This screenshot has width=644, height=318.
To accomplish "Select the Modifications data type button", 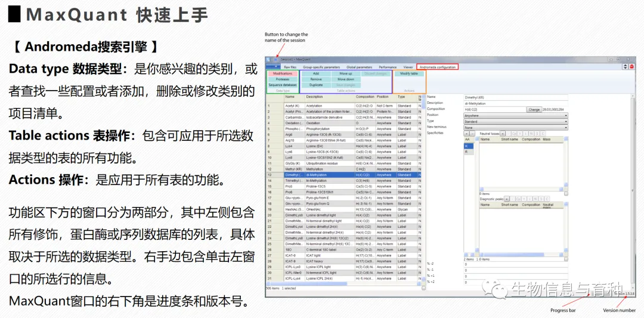I will (x=283, y=73).
